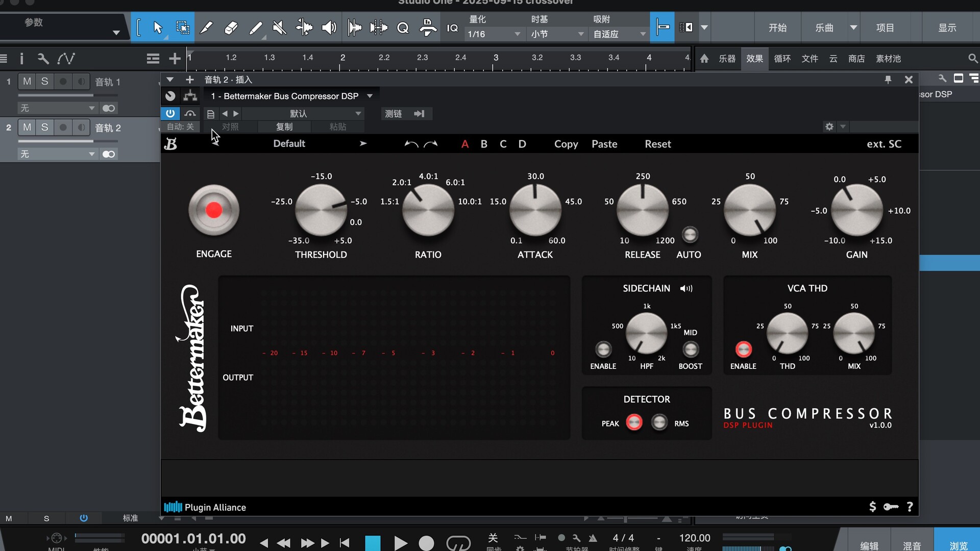Click the Plugin Alliance key icon
The width and height of the screenshot is (980, 551).
point(891,507)
